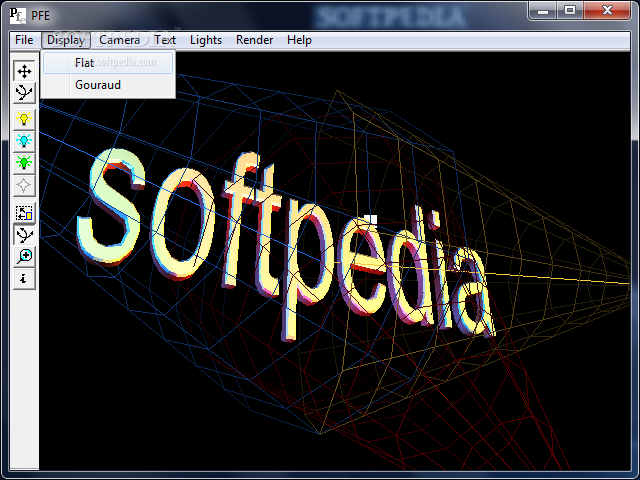Image resolution: width=640 pixels, height=480 pixels.
Task: Minimize the PFE window
Action: coord(542,11)
